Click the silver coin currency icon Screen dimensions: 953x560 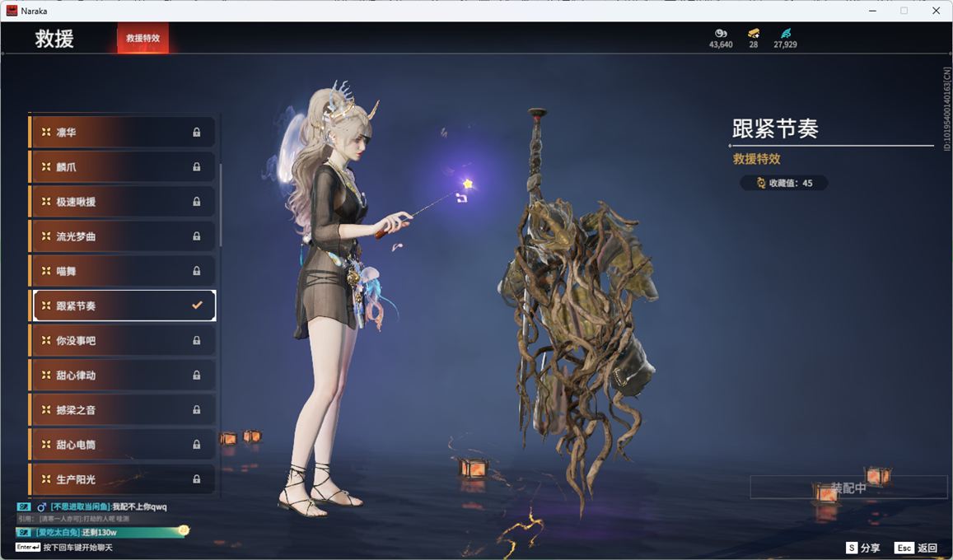pyautogui.click(x=721, y=33)
